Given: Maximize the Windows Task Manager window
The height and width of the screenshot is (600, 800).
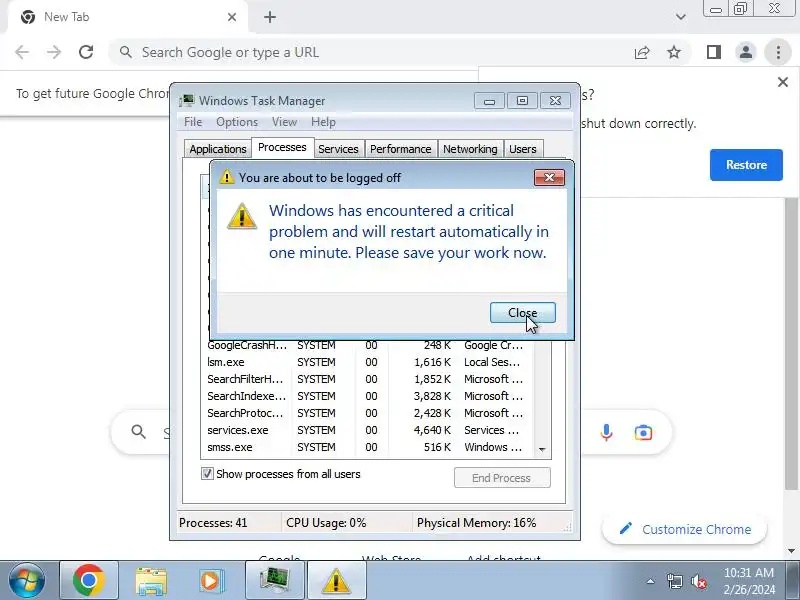Looking at the screenshot, I should [522, 101].
